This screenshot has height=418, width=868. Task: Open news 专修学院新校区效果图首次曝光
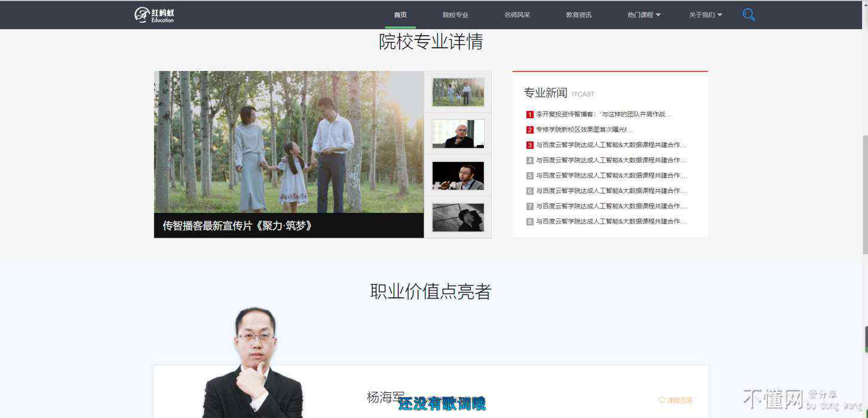click(585, 130)
